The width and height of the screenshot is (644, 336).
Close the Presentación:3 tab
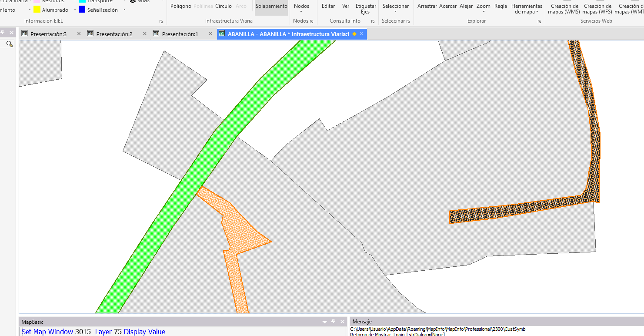click(79, 34)
